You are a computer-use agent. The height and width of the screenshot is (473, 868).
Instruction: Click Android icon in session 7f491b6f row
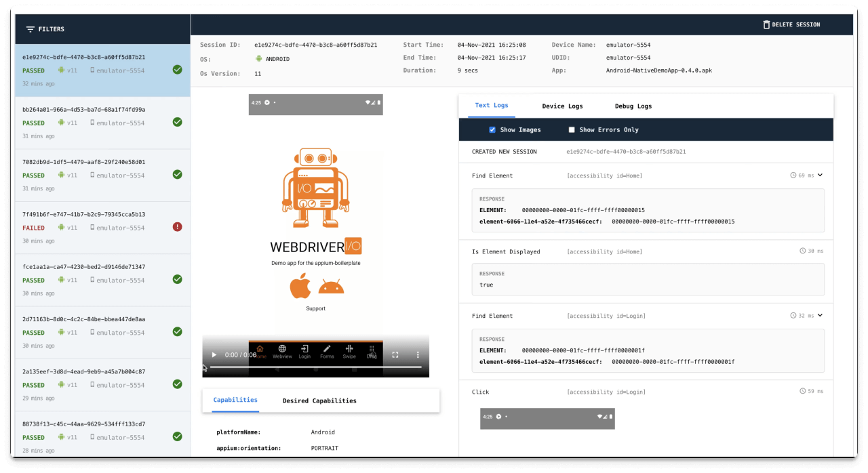pyautogui.click(x=61, y=228)
